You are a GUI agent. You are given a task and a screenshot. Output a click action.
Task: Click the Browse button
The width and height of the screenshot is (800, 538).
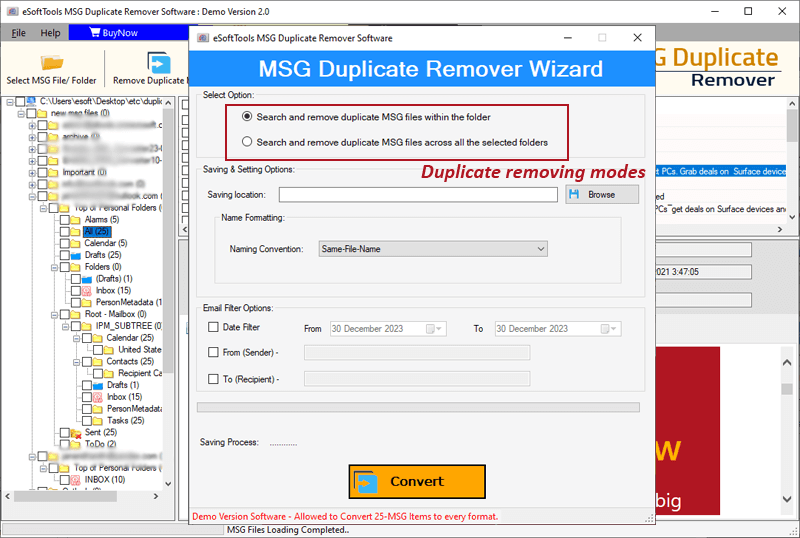click(x=602, y=194)
